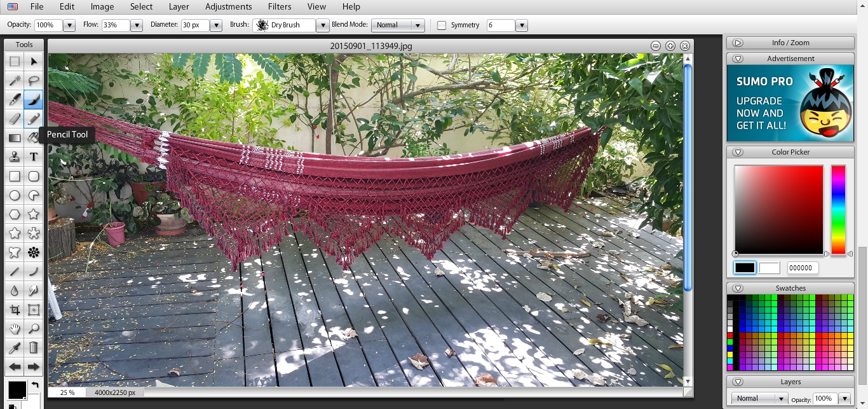Select the Rectangle shape tool

pyautogui.click(x=15, y=176)
